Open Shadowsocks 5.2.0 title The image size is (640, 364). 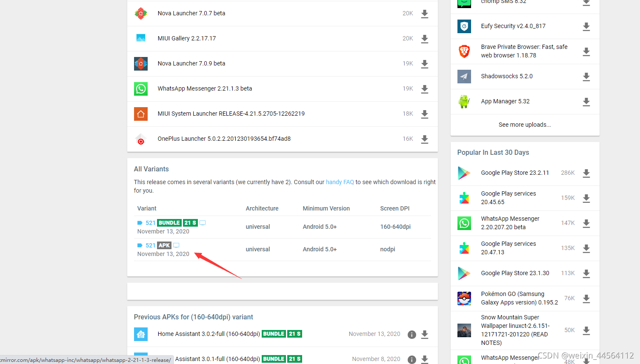pyautogui.click(x=507, y=76)
